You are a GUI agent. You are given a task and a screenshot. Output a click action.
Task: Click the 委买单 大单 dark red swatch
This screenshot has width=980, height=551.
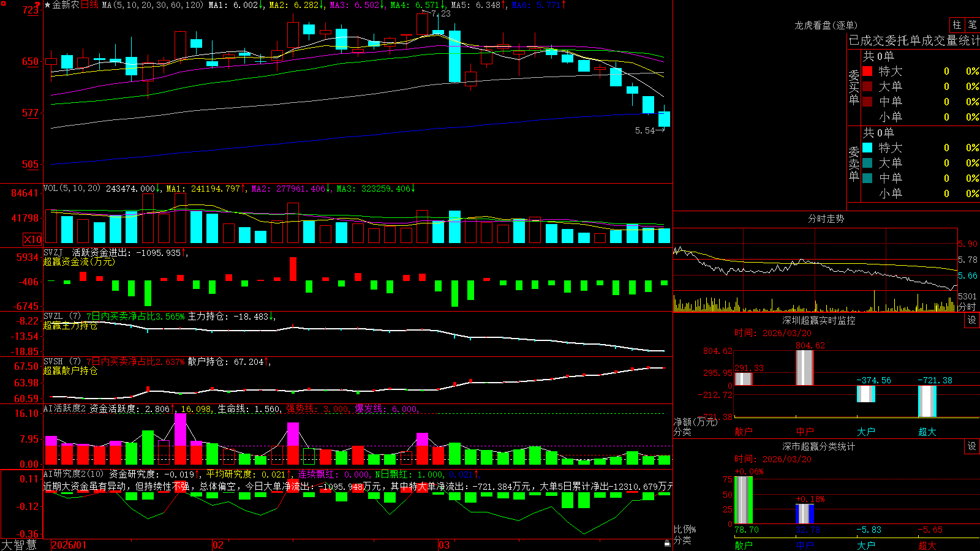pos(867,86)
